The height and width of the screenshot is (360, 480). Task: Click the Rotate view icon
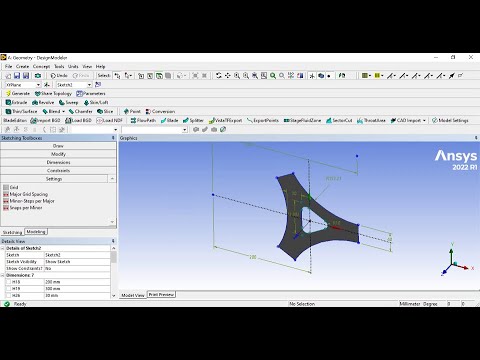pyautogui.click(x=219, y=76)
